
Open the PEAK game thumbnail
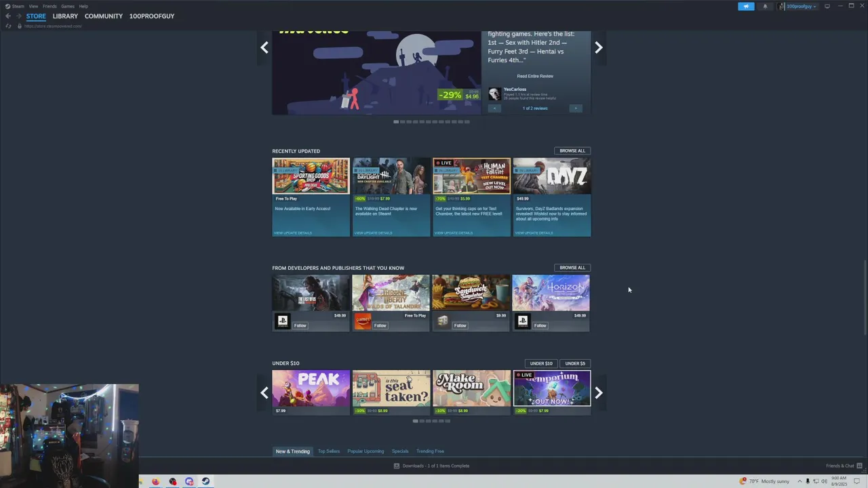[x=311, y=388]
